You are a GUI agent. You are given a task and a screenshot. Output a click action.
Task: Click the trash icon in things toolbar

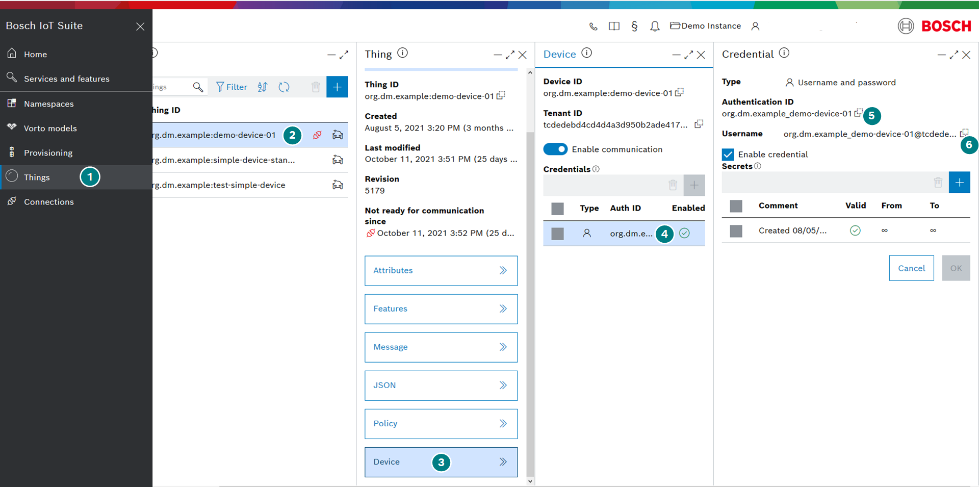(x=316, y=87)
